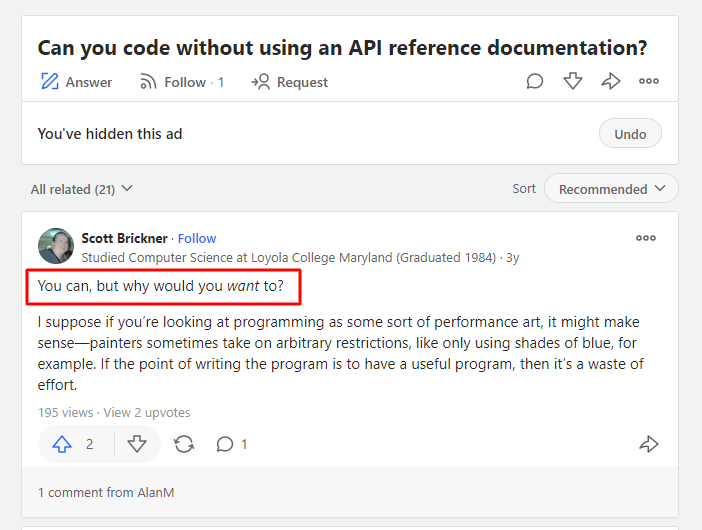
Task: Click the Request answer icon
Action: 261,81
